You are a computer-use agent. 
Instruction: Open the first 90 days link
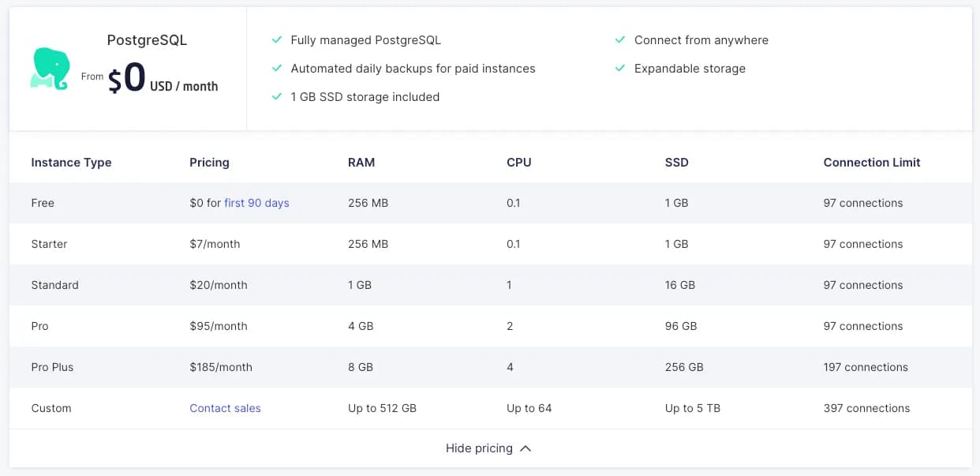click(x=256, y=203)
